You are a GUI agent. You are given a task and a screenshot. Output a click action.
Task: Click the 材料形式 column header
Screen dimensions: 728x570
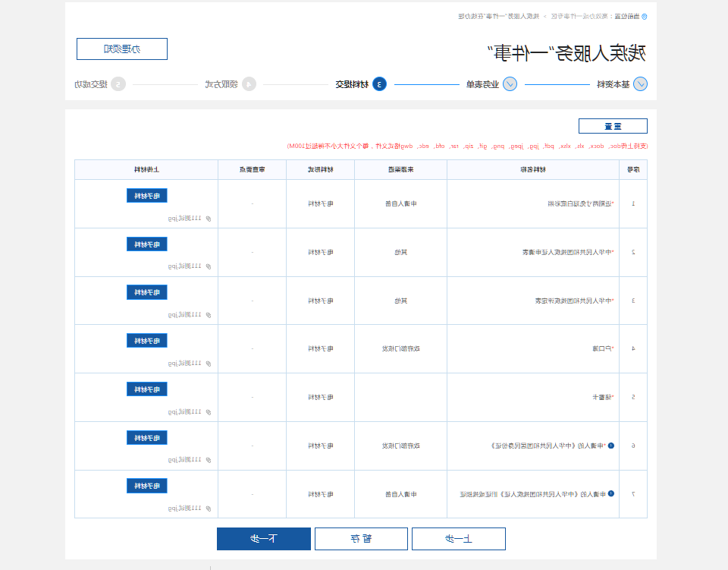coord(320,169)
